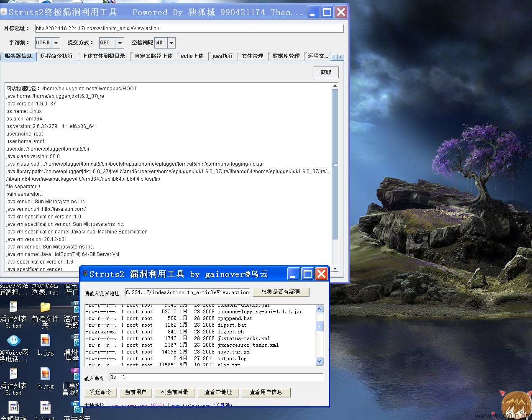Go to the 文件管理 tab
Screen dimensions: 532x420
[x=253, y=56]
